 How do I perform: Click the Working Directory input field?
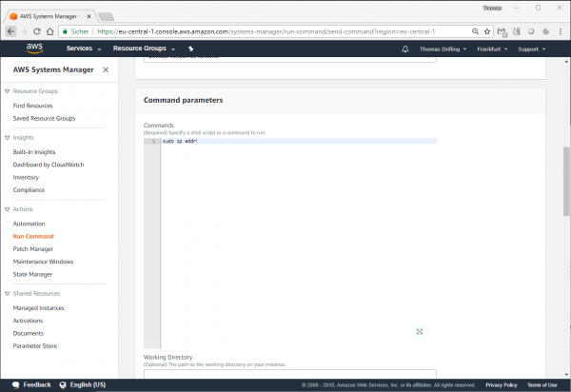(x=290, y=374)
